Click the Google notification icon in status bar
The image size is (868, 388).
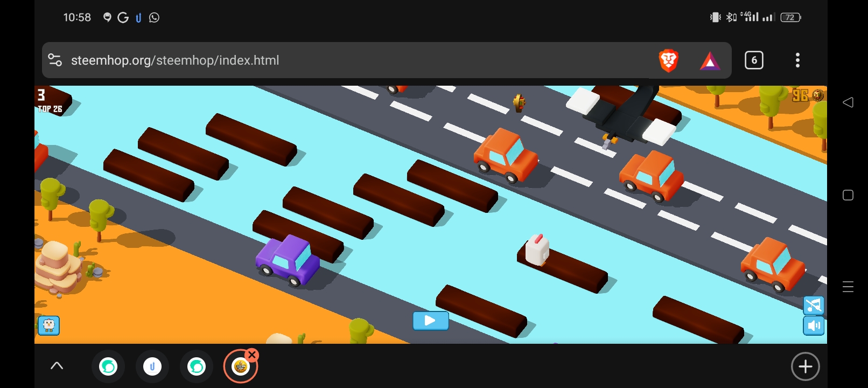123,18
